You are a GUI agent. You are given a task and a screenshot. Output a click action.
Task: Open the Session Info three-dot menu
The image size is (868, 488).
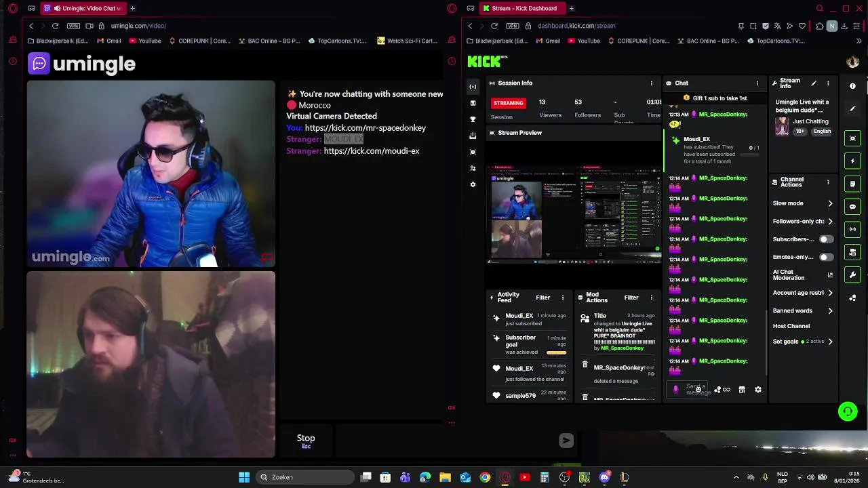[x=652, y=83]
